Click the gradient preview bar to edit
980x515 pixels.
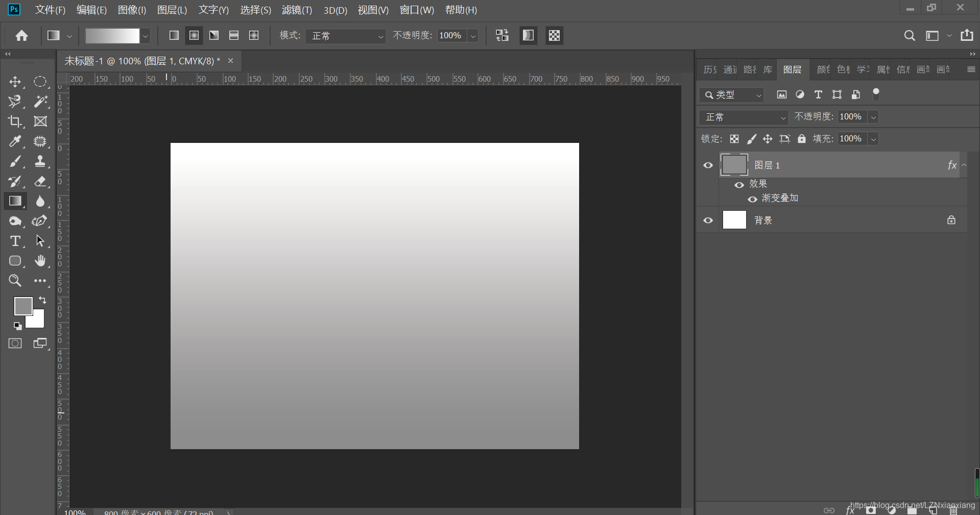tap(112, 36)
